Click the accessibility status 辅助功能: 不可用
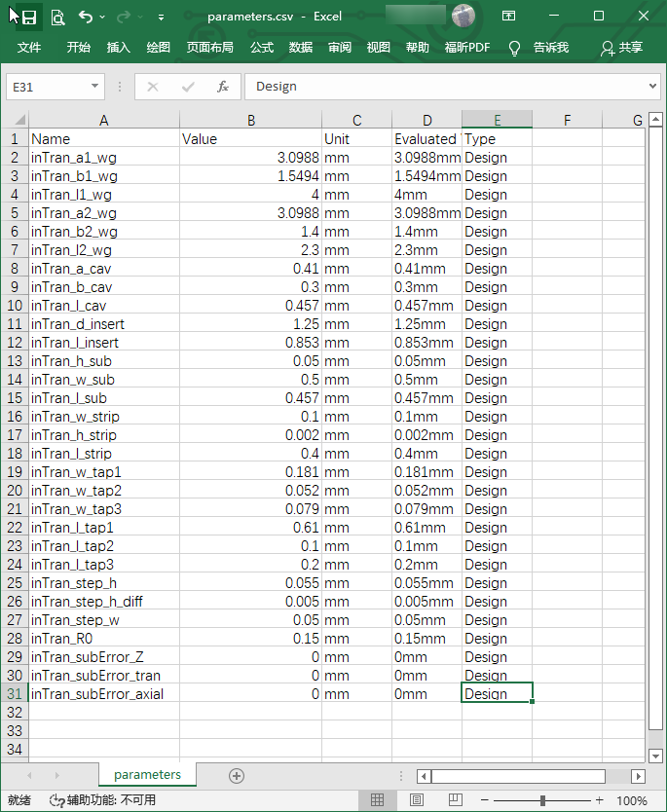Image resolution: width=667 pixels, height=812 pixels. pyautogui.click(x=102, y=800)
